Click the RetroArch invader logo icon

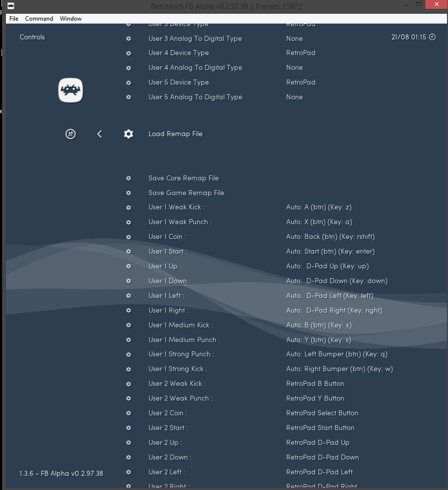[x=71, y=90]
